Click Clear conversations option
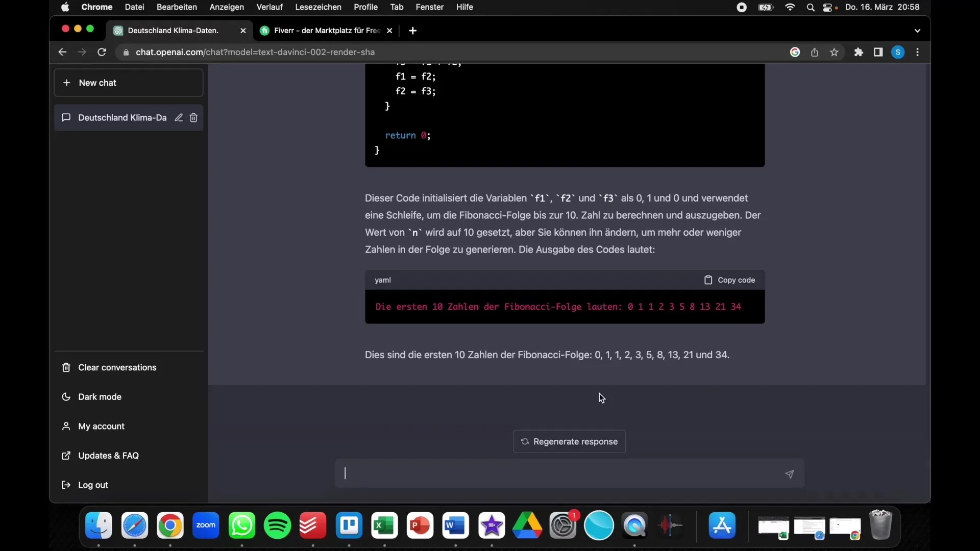 pyautogui.click(x=117, y=367)
